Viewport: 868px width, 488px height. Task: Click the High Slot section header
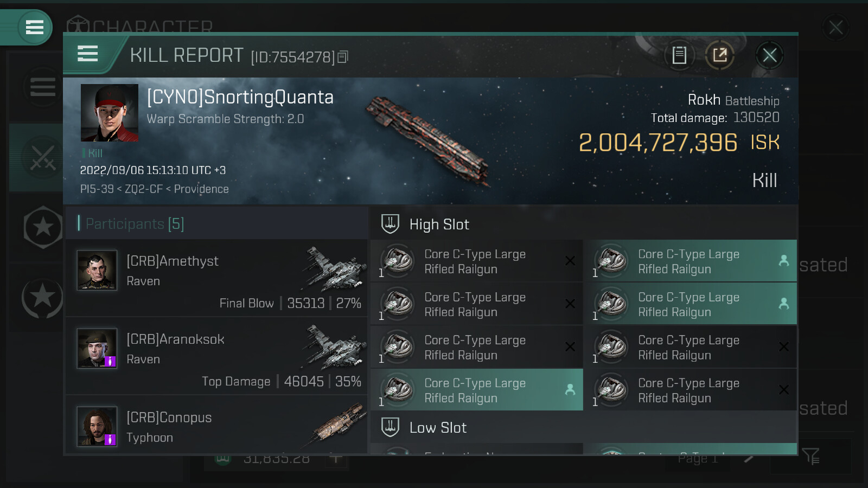[x=439, y=224]
